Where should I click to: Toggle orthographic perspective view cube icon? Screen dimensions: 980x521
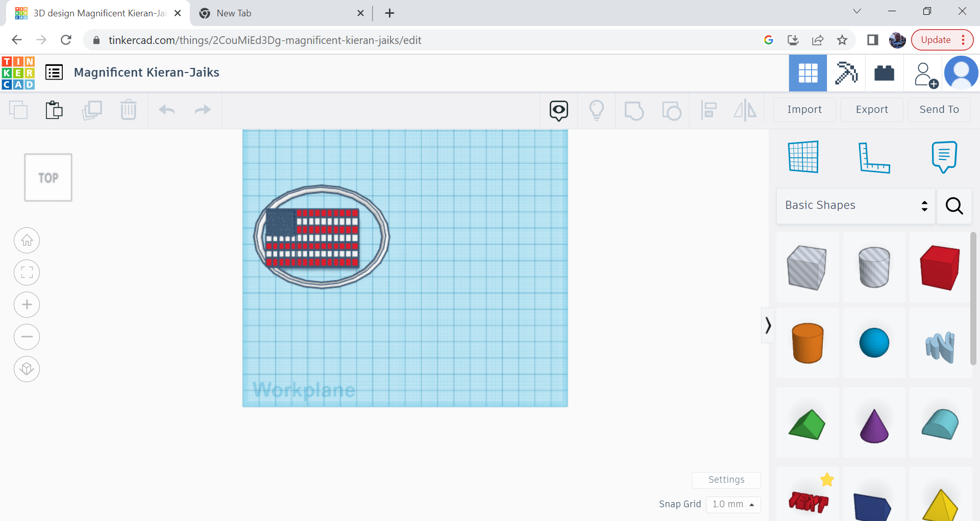click(27, 369)
